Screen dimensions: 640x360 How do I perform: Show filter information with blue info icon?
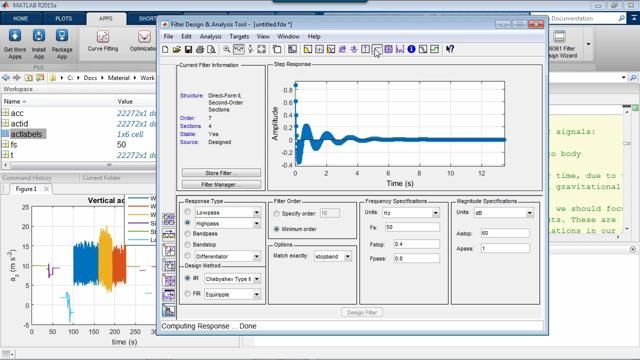point(411,49)
